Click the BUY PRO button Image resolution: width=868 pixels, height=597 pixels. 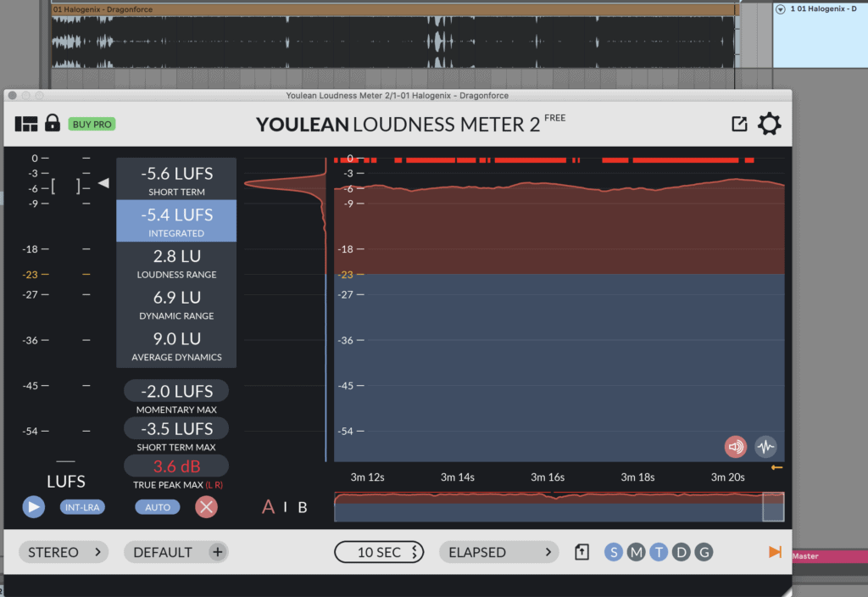92,124
